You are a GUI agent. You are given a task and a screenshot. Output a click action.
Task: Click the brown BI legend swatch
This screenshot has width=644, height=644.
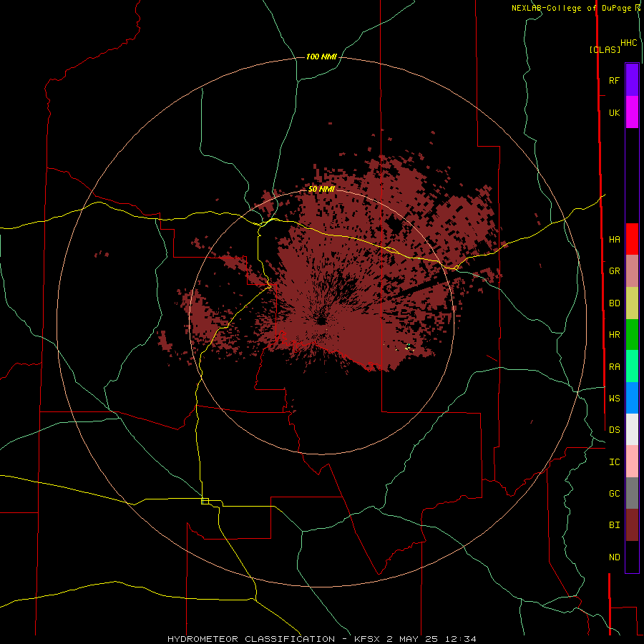[632, 525]
